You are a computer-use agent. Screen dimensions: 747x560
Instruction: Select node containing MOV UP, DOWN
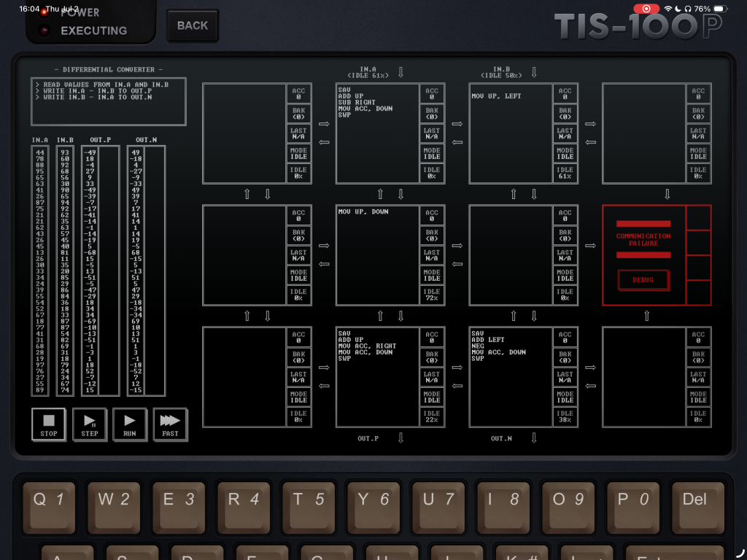[377, 254]
